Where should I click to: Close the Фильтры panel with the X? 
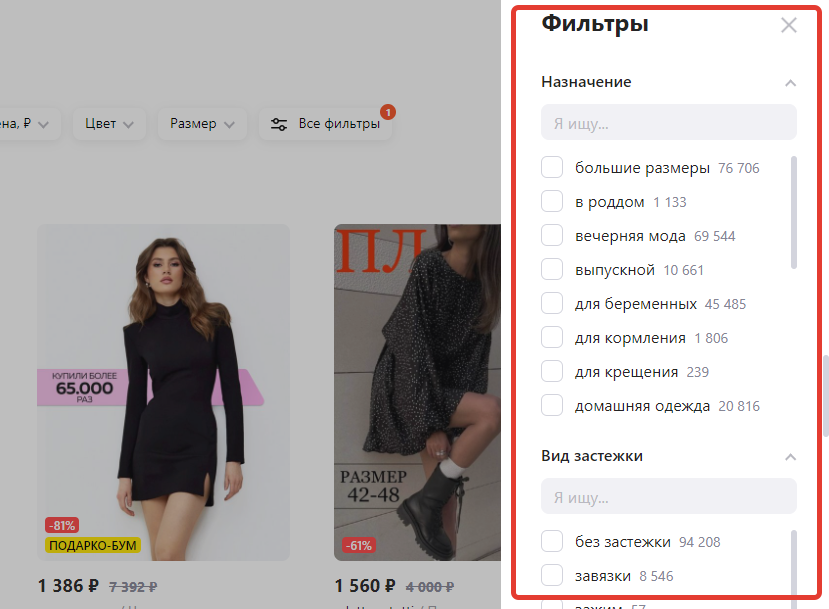789,25
